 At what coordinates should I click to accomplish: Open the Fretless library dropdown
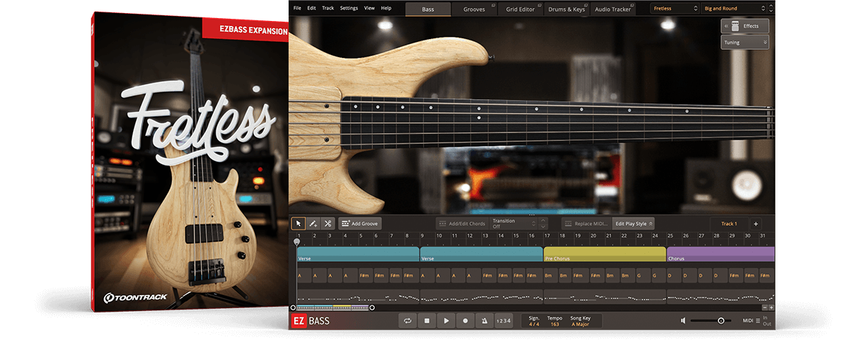tap(673, 9)
